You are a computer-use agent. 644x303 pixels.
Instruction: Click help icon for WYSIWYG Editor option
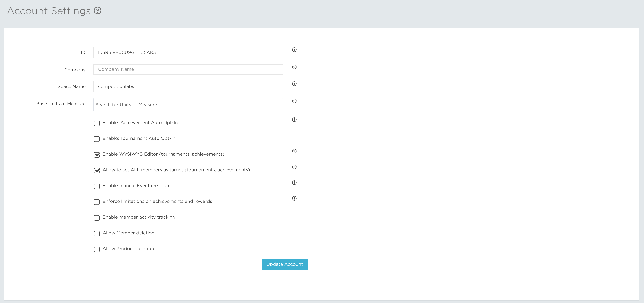(294, 151)
